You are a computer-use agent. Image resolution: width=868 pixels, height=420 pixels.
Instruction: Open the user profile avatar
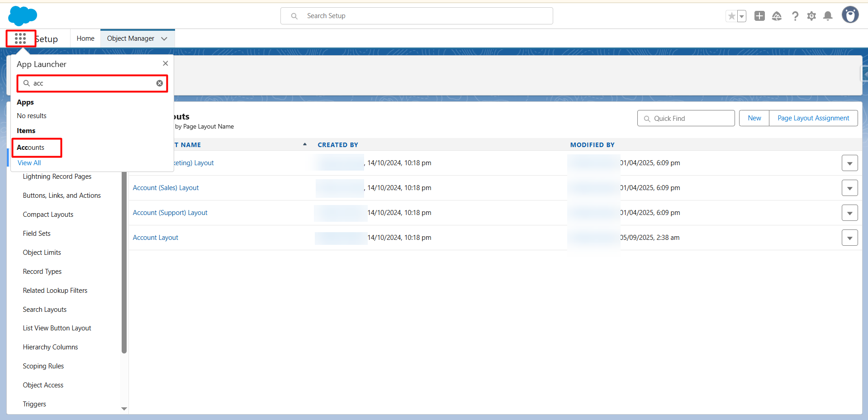[x=850, y=14]
